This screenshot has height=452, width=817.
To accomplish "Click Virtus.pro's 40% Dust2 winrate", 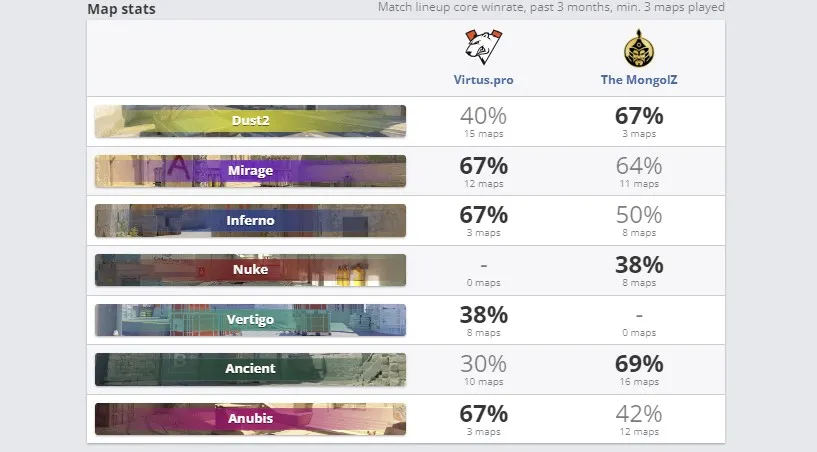I will (484, 116).
